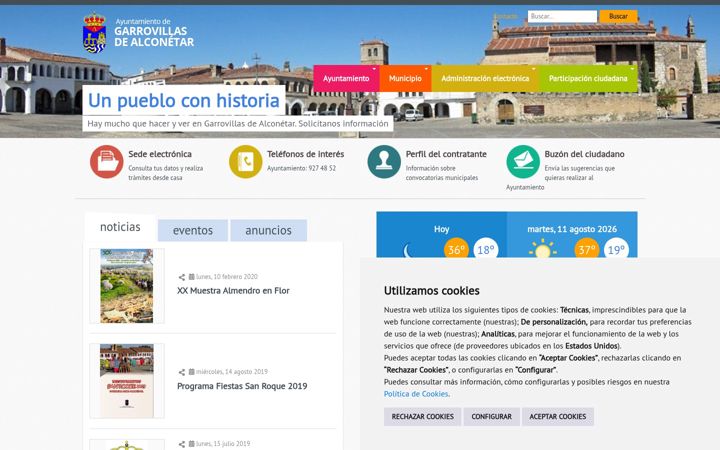
Task: Switch to the anuncios tab
Action: point(269,230)
